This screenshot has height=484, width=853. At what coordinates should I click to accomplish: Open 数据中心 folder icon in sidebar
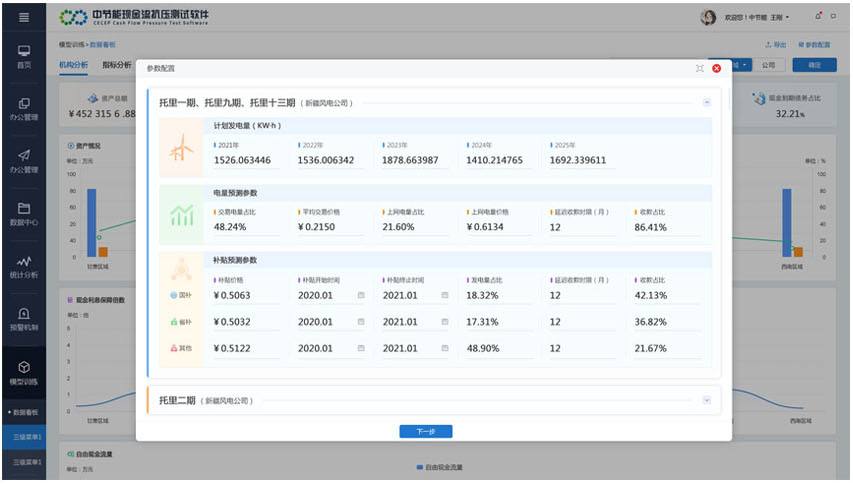point(24,213)
